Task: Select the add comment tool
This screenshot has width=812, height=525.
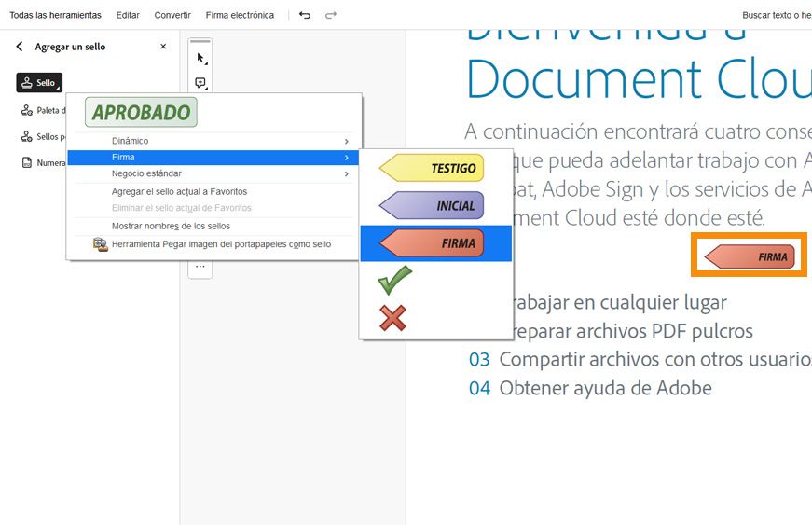Action: (200, 83)
